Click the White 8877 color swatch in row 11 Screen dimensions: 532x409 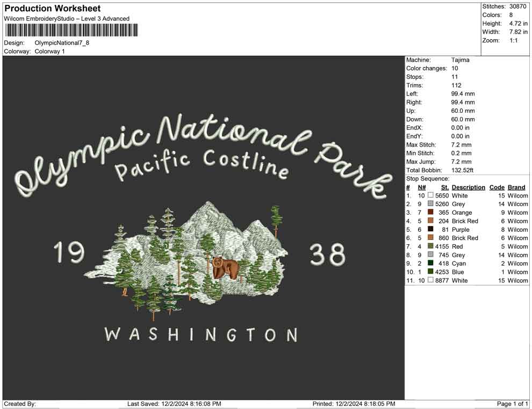click(x=430, y=280)
